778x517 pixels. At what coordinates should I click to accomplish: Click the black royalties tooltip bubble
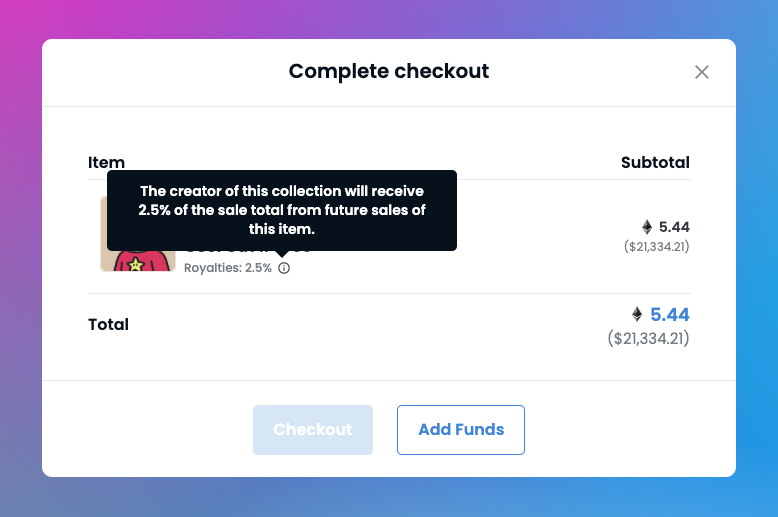(282, 210)
